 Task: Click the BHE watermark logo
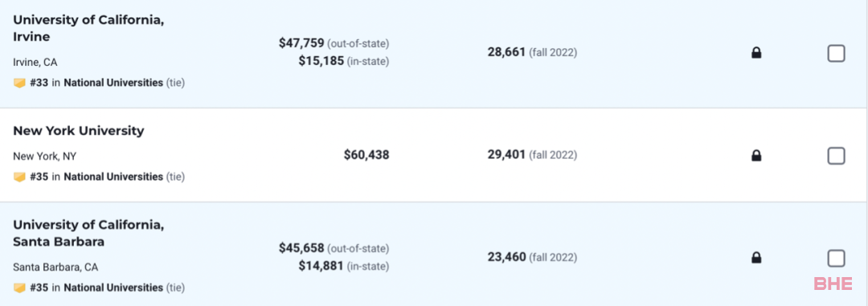(833, 284)
